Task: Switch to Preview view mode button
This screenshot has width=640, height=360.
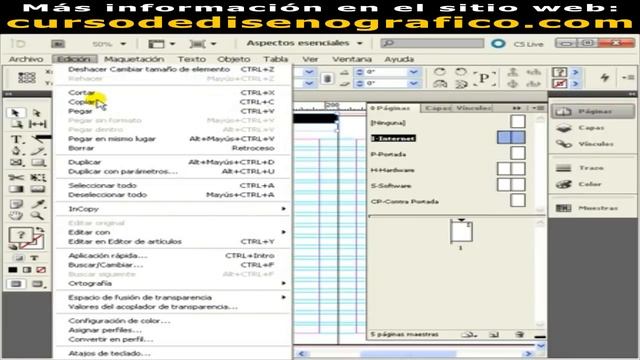Action: click(x=38, y=284)
